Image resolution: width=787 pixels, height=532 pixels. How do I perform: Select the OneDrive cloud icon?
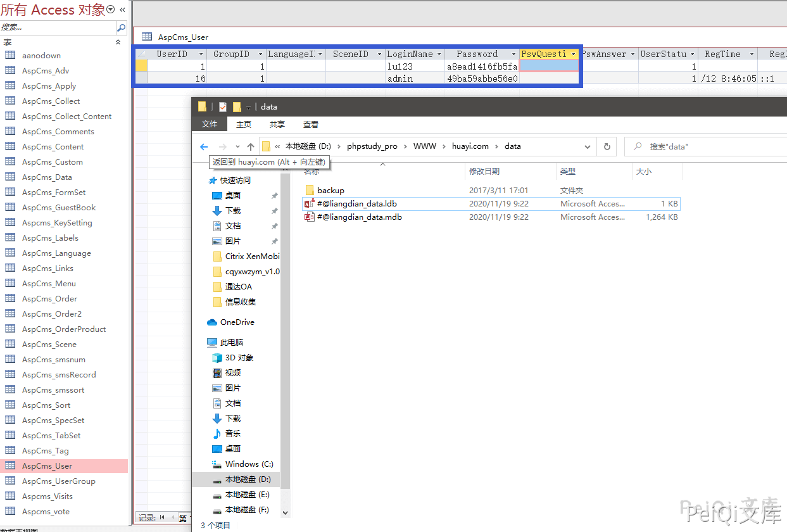click(x=212, y=322)
